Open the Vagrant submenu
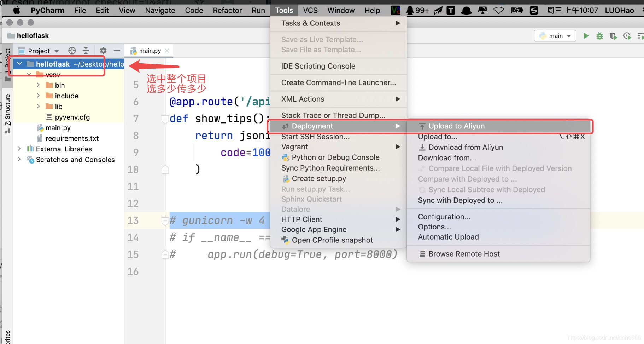The image size is (644, 344). tap(338, 147)
